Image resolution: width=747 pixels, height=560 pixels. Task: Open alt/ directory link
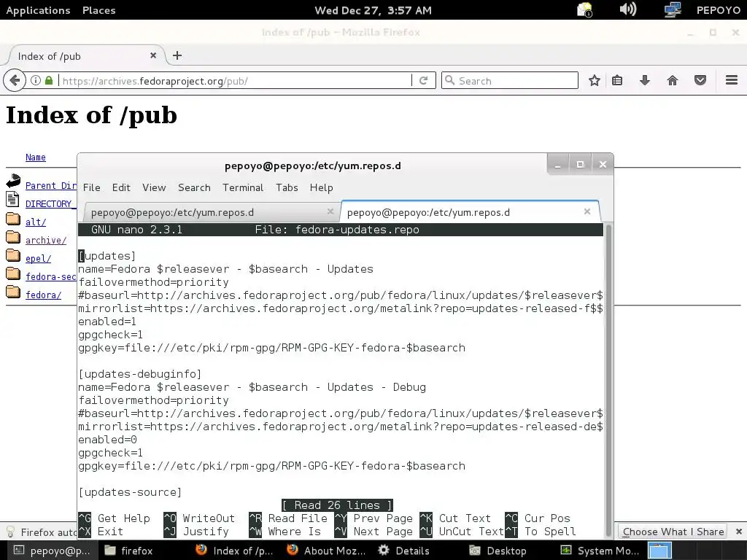click(x=36, y=222)
